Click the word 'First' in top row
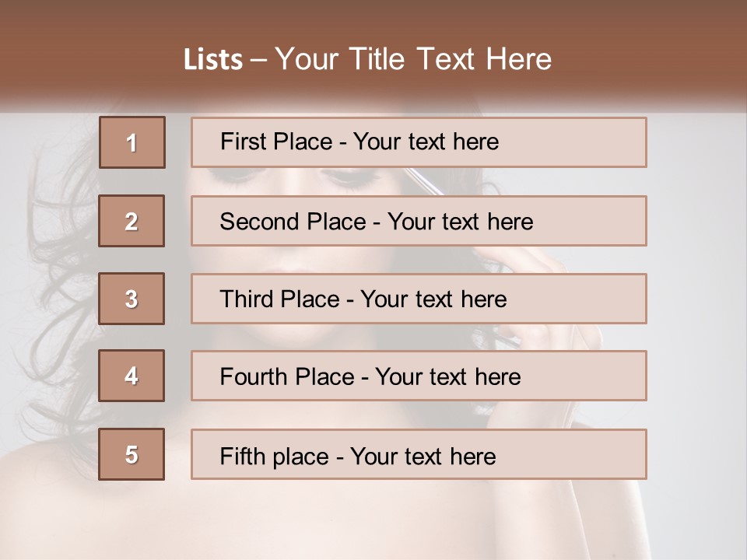747x560 pixels. coord(242,142)
